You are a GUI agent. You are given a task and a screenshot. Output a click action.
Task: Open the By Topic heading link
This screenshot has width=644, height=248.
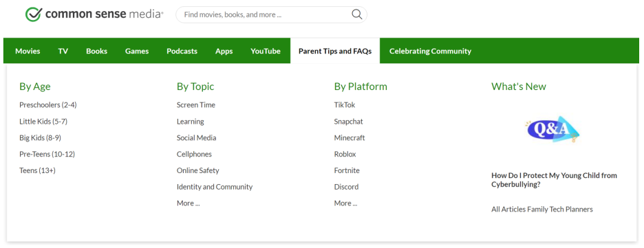[195, 87]
